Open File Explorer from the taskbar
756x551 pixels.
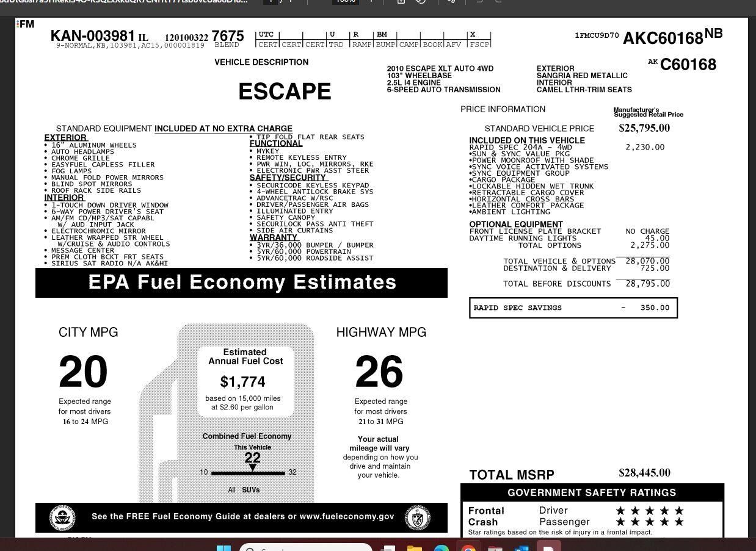tap(415, 547)
